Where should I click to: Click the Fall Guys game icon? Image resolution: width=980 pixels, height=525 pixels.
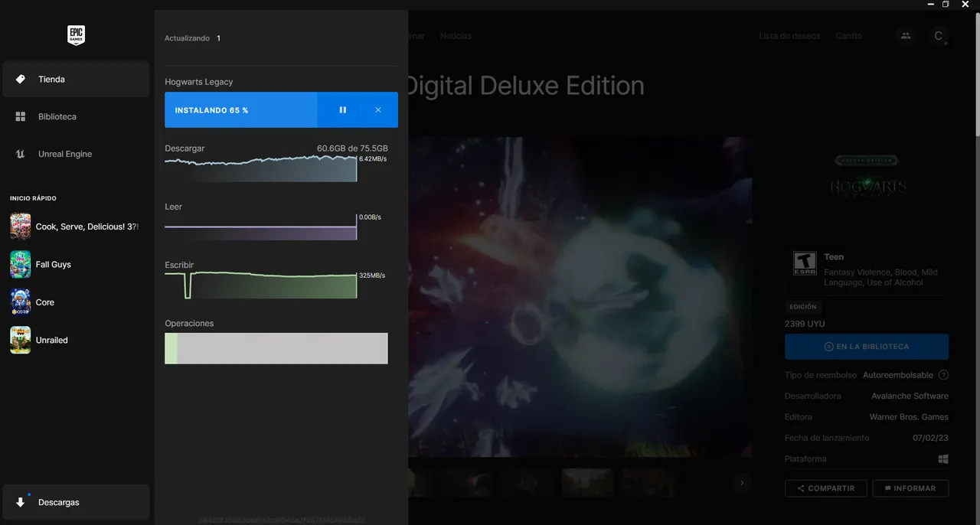21,265
